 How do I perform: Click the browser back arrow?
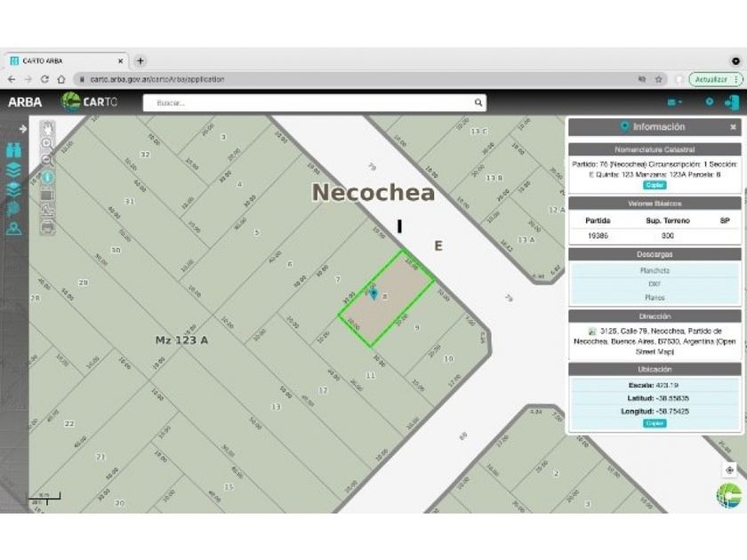tap(12, 79)
